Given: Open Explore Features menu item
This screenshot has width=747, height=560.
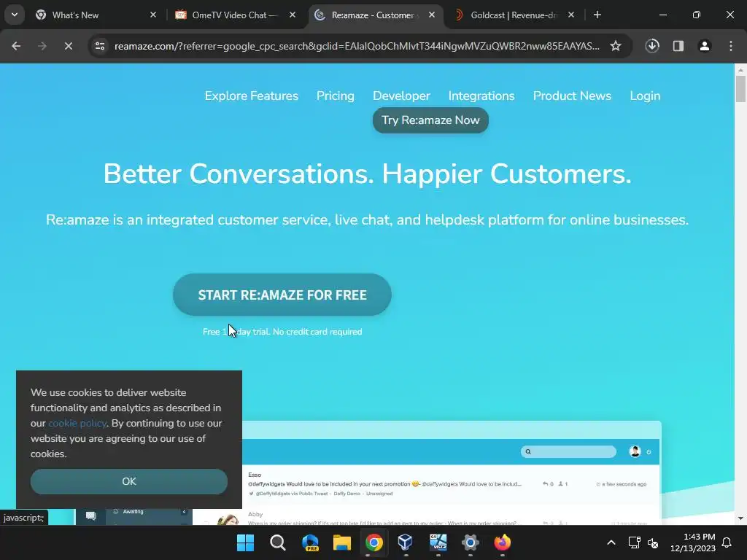Looking at the screenshot, I should pyautogui.click(x=252, y=96).
